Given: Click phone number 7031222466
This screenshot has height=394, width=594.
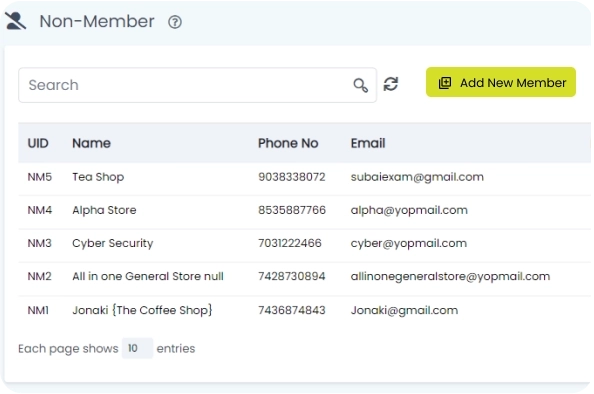Looking at the screenshot, I should (290, 243).
